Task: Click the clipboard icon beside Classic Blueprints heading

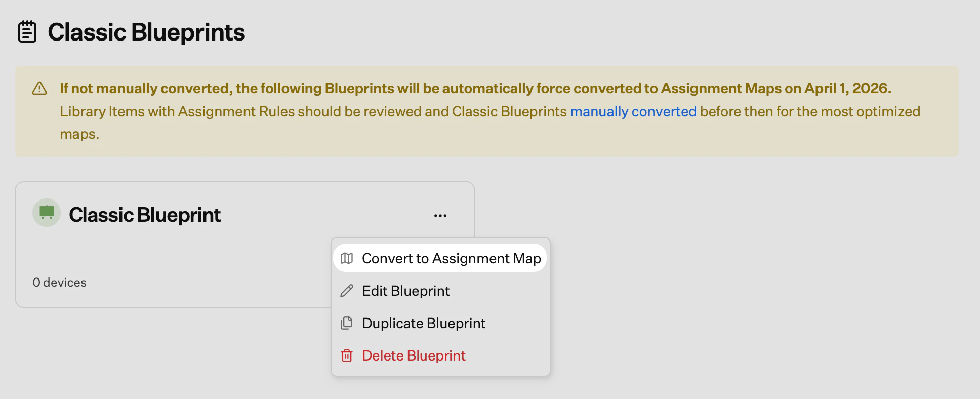Action: pos(26,31)
